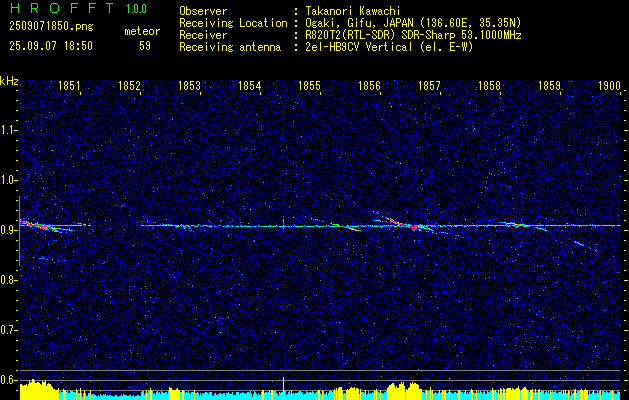
Task: Click the Receiver R820T2 SDR-Sharp line
Action: [x=413, y=35]
